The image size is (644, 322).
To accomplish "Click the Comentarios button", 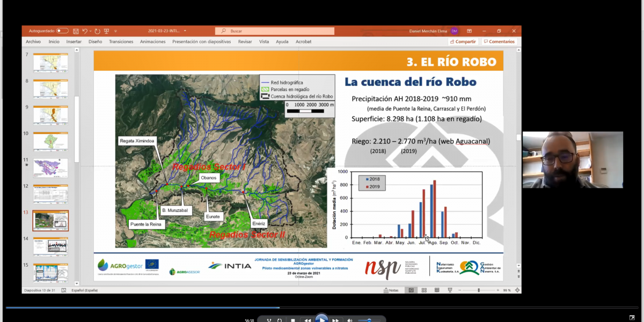I will (499, 41).
